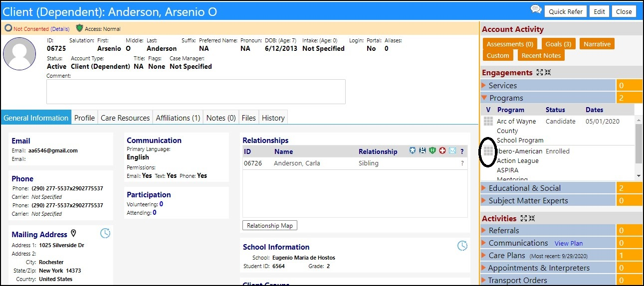This screenshot has width=644, height=286.
Task: Click the Programs list scroll down arrow
Action: (639, 176)
